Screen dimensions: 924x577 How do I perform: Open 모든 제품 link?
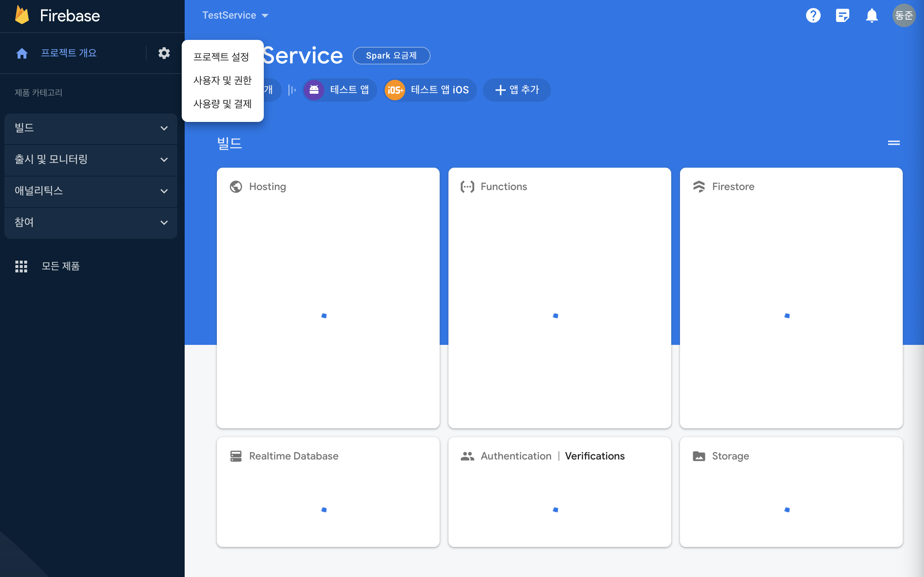click(x=61, y=267)
